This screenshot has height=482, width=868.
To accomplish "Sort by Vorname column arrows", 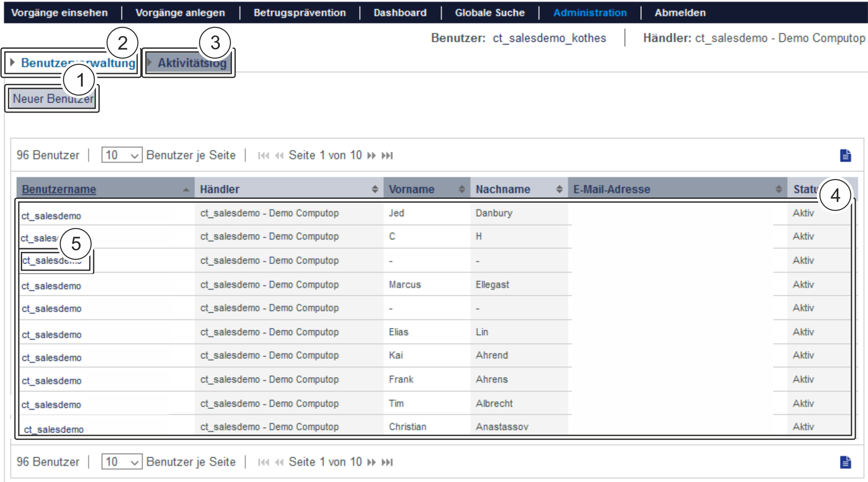I will pos(462,189).
